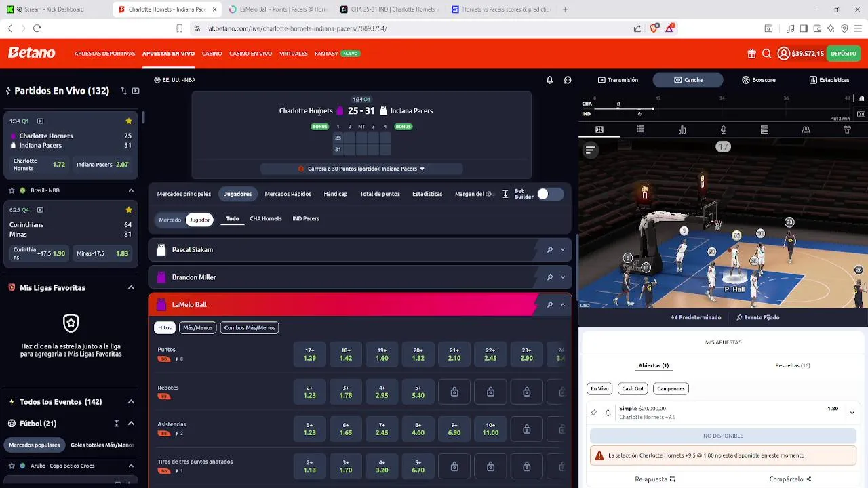868x488 pixels.
Task: Expand the Brandon Miller markets
Action: pos(563,277)
